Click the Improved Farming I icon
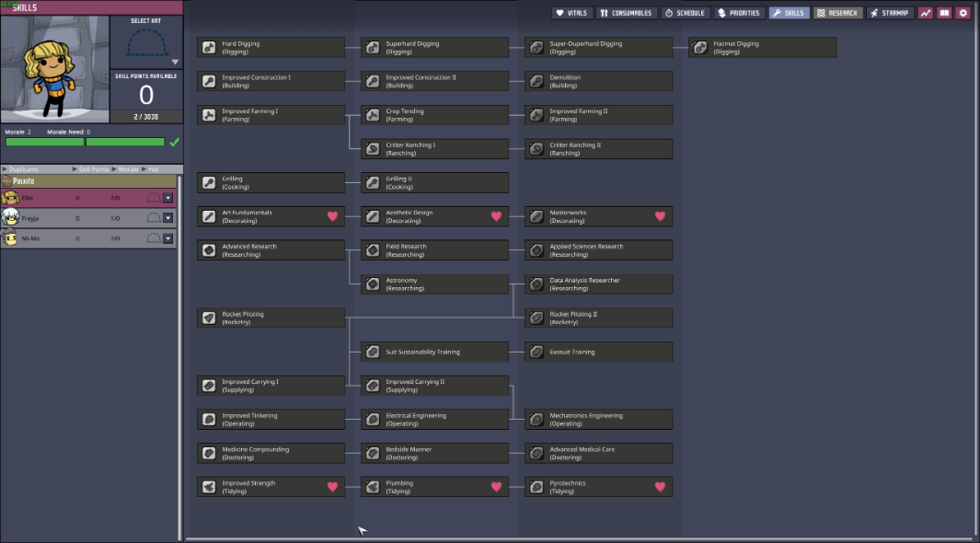The height and width of the screenshot is (543, 980). click(x=209, y=115)
